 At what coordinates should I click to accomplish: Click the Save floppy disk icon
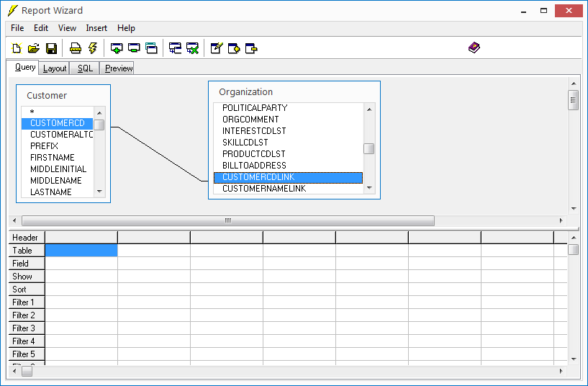click(x=51, y=48)
